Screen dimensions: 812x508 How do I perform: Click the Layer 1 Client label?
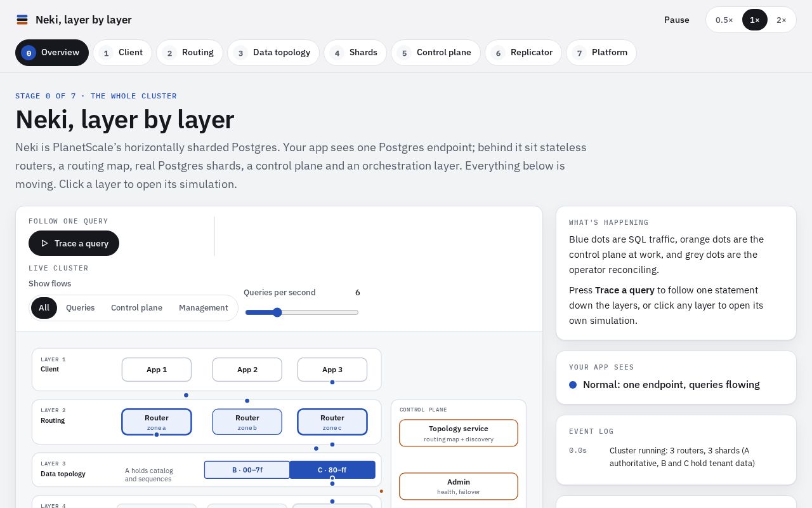[x=53, y=364]
